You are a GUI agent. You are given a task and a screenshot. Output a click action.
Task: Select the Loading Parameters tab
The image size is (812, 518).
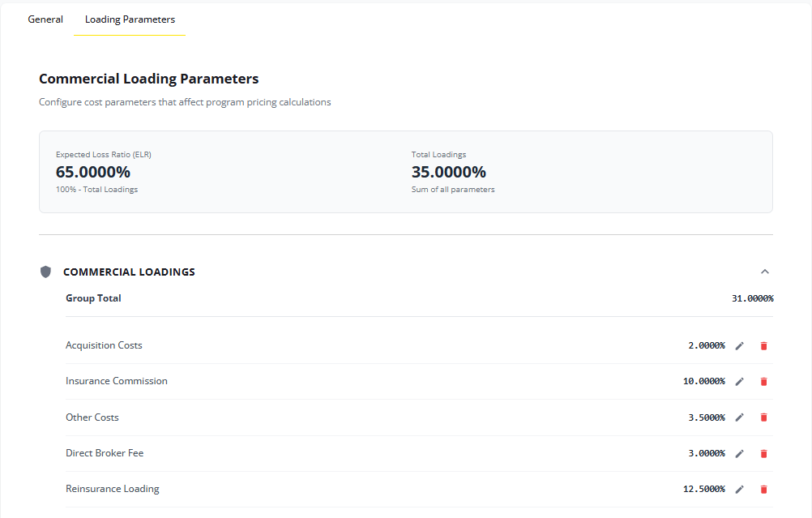click(130, 19)
